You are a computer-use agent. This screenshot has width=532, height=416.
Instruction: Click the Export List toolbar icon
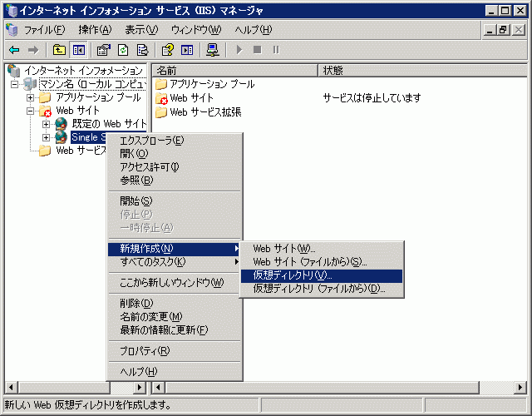pyautogui.click(x=142, y=50)
